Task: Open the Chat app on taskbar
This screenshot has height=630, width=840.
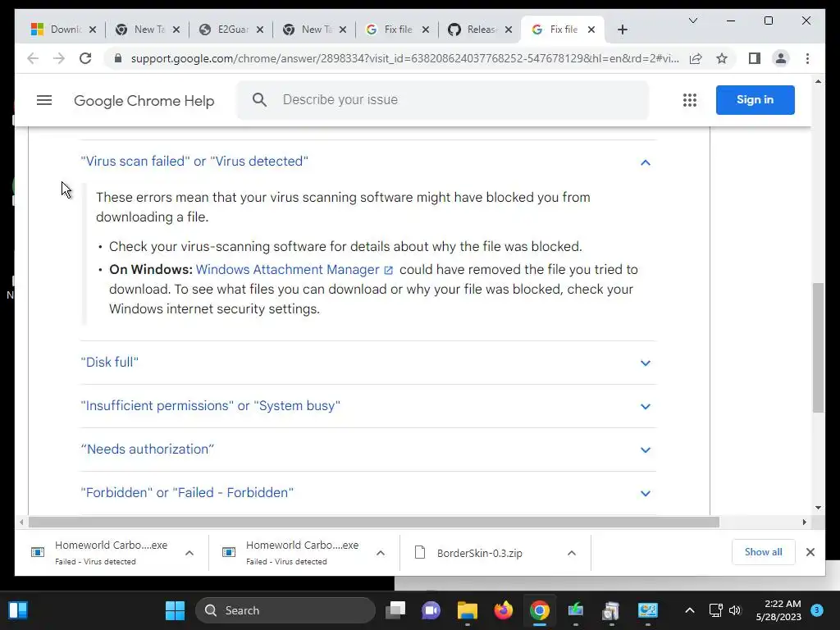Action: tap(431, 610)
